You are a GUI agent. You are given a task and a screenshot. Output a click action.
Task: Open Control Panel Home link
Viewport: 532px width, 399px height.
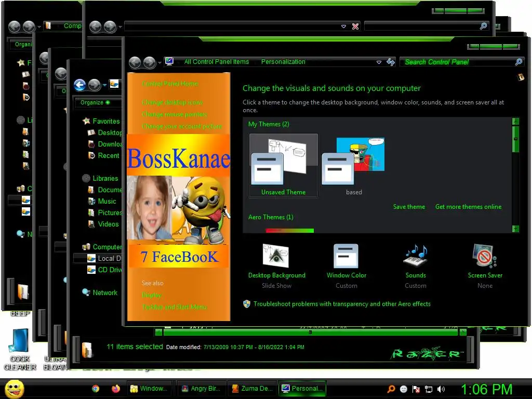(x=170, y=84)
